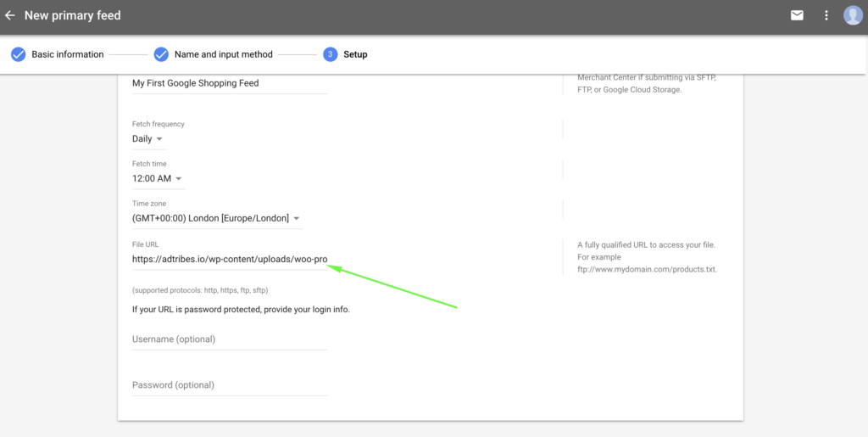Screen dimensions: 868x437
Task: Open the mail notifications icon
Action: (797, 15)
